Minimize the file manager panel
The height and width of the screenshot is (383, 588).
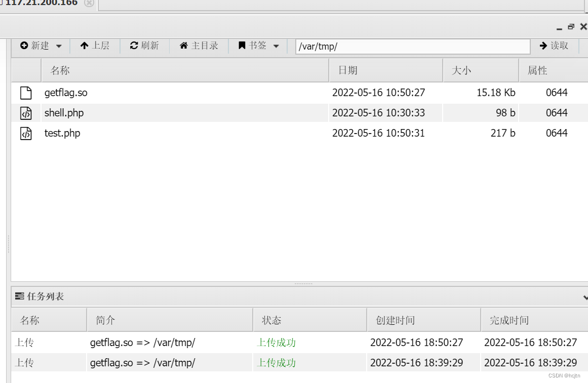coord(559,28)
